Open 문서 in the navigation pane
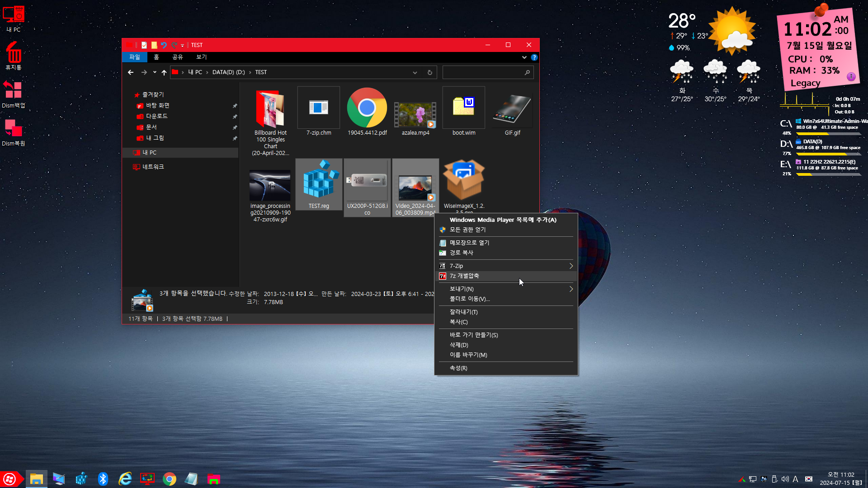This screenshot has width=868, height=488. point(151,127)
